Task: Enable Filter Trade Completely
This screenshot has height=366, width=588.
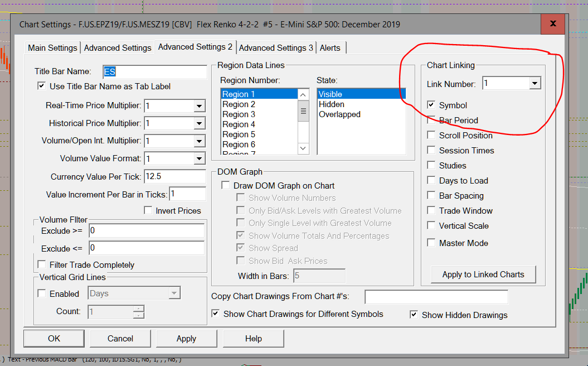Action: pos(42,264)
